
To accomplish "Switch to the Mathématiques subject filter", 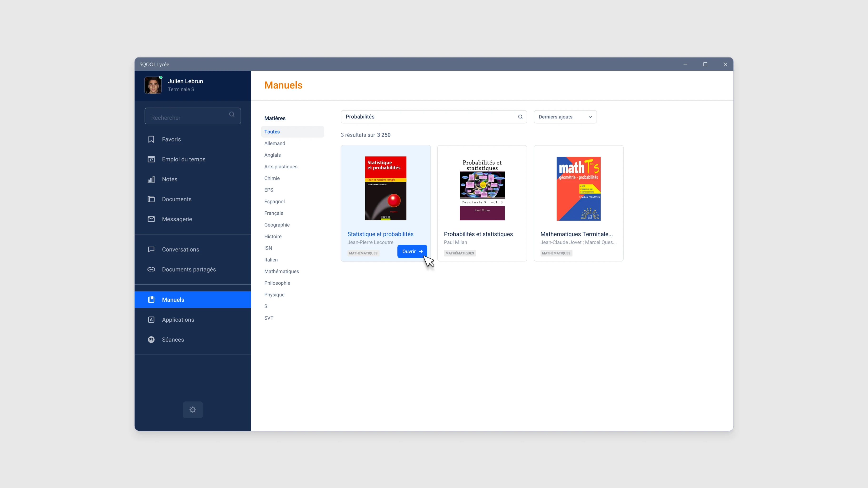I will pyautogui.click(x=281, y=271).
